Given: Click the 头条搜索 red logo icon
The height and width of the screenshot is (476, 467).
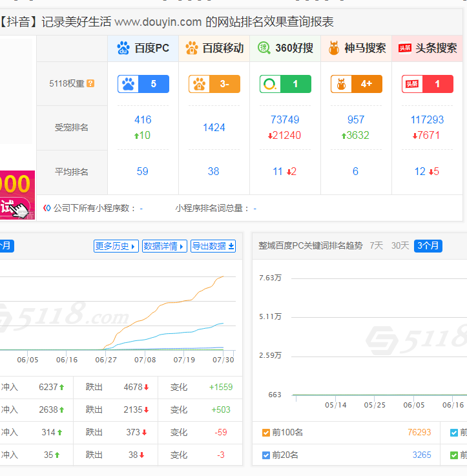Looking at the screenshot, I should tap(405, 48).
